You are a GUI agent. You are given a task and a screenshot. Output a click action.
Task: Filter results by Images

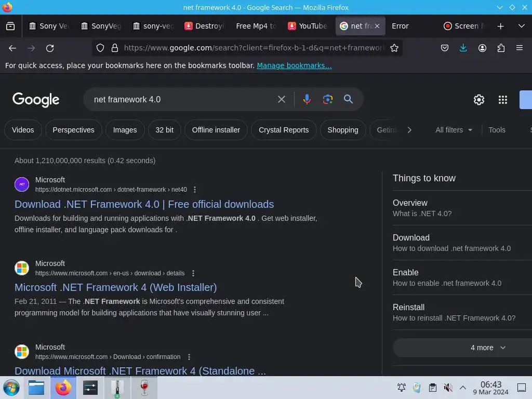(x=125, y=130)
